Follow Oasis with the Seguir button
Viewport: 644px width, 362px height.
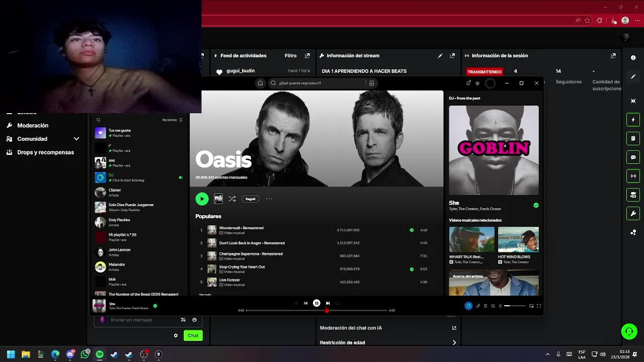pos(251,199)
